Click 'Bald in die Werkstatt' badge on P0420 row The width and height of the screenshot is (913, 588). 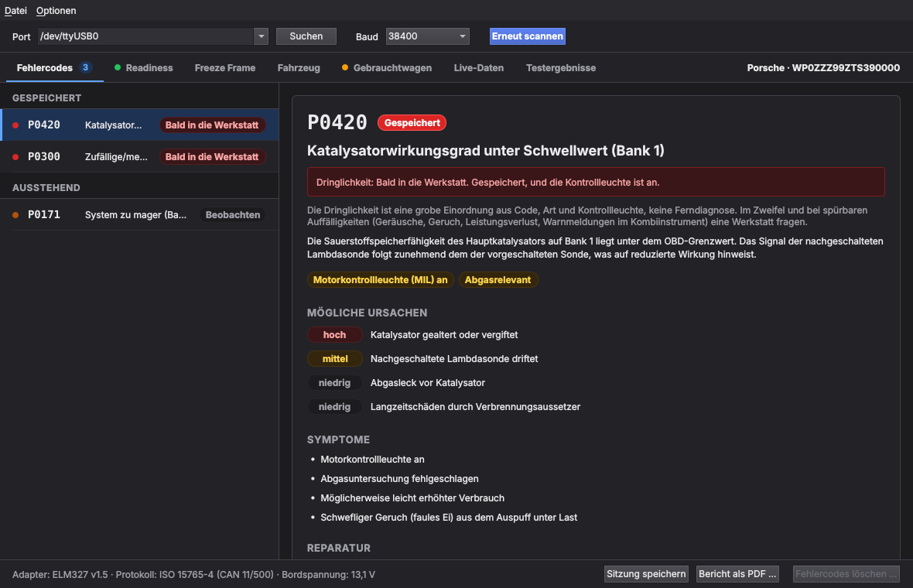coord(212,125)
